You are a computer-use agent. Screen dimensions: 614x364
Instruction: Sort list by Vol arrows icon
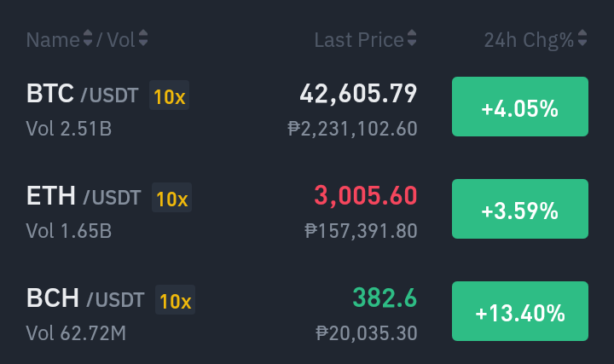pos(143,38)
